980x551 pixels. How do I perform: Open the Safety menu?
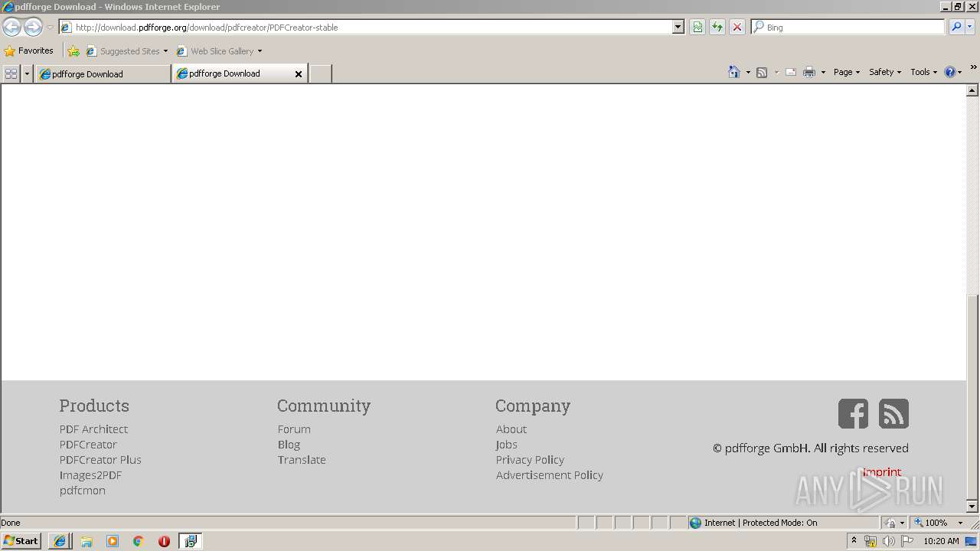click(x=884, y=72)
